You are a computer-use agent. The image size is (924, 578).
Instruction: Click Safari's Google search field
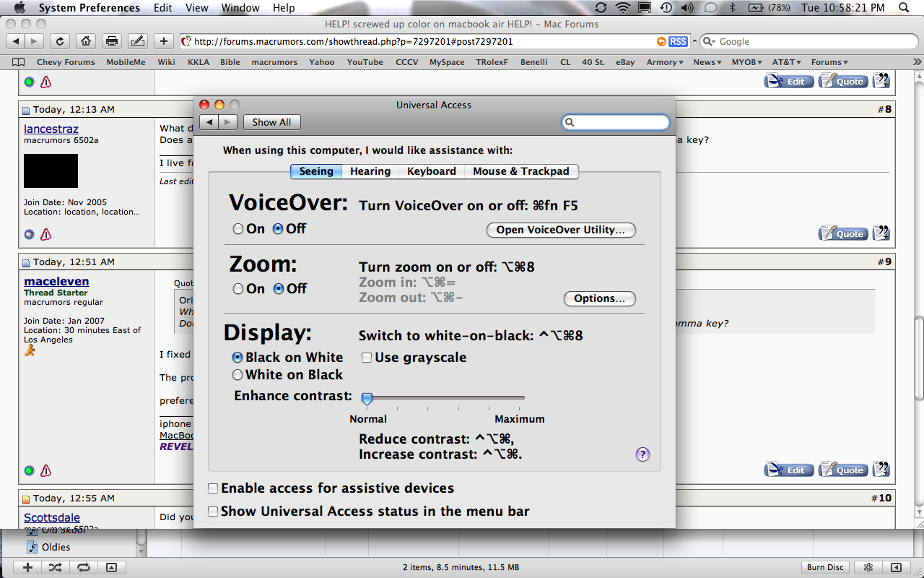click(x=808, y=42)
